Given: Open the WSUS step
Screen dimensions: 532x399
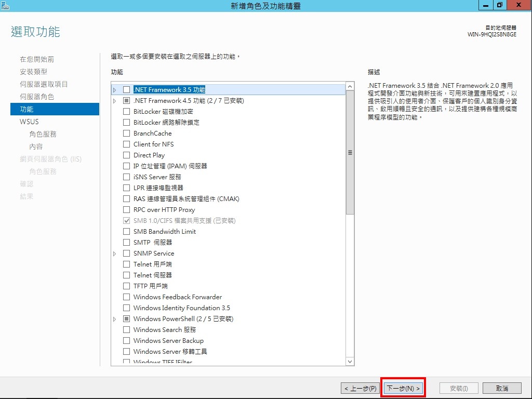Looking at the screenshot, I should point(29,122).
